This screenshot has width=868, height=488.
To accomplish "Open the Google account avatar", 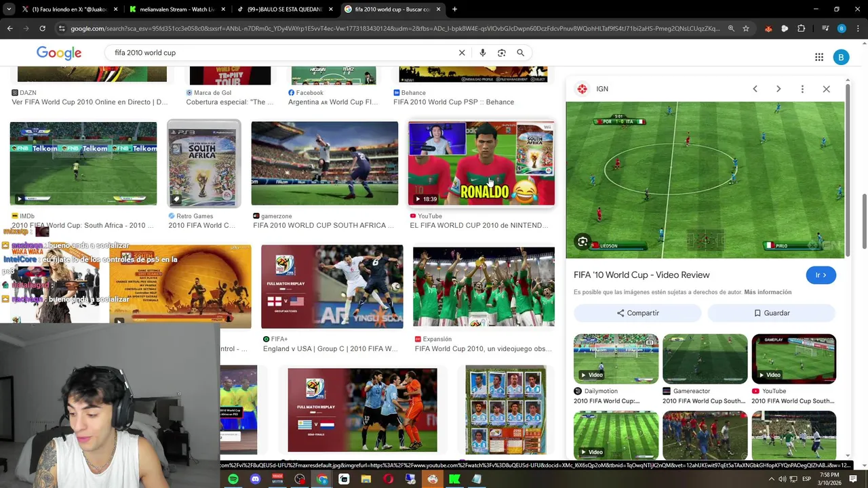I will point(841,58).
